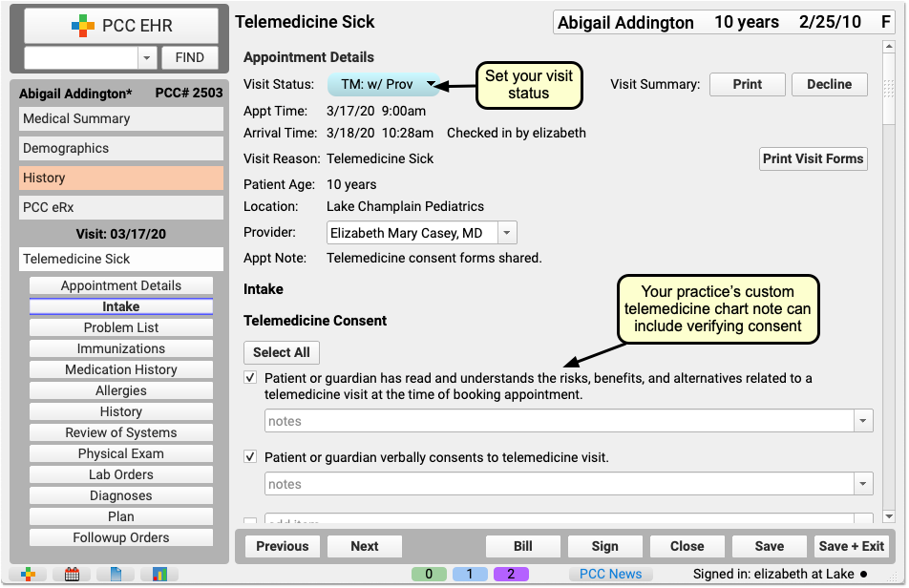Viewport: 909px width, 588px height.
Task: Expand notes dropdown under verbal consent item
Action: (863, 484)
